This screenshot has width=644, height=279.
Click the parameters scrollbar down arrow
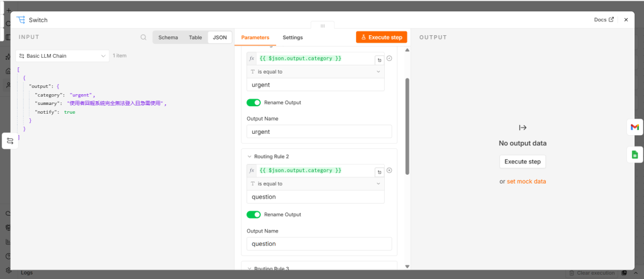[407, 266]
